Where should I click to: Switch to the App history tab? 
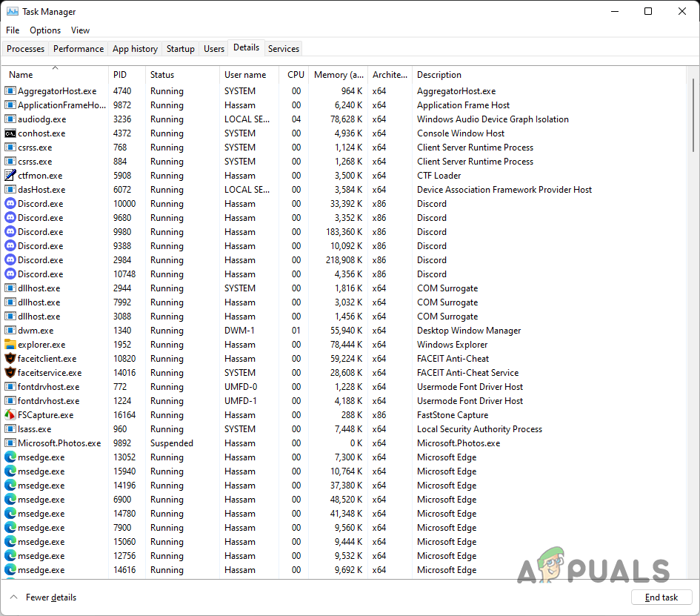[x=136, y=49]
